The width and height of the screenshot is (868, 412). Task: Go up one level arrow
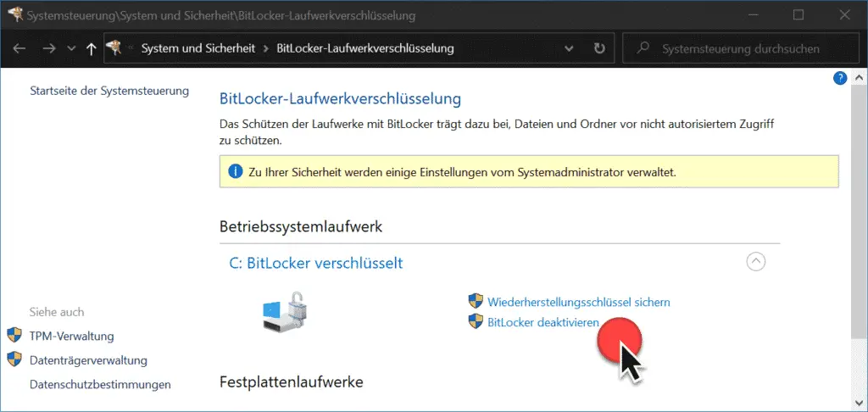point(92,48)
